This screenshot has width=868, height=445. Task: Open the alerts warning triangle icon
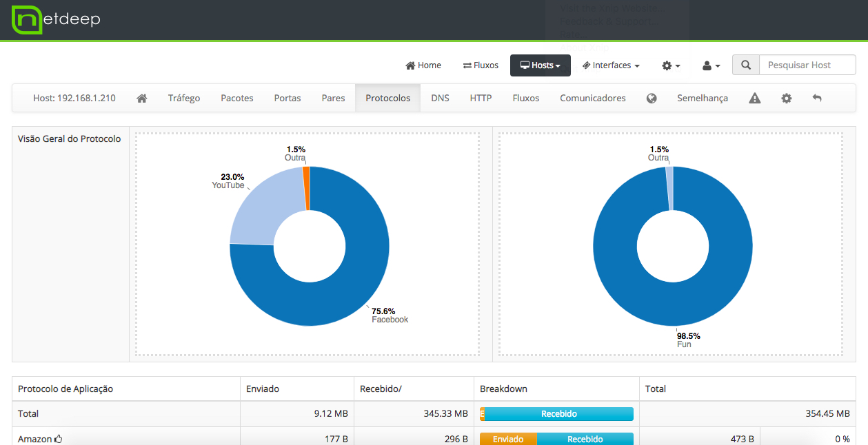(755, 99)
